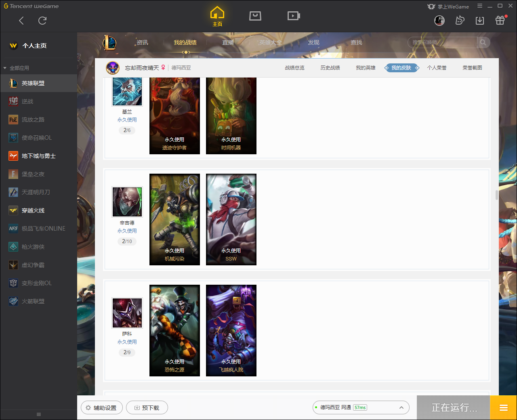Open the gift box icon
Viewport: 517px width, 420px height.
[500, 20]
